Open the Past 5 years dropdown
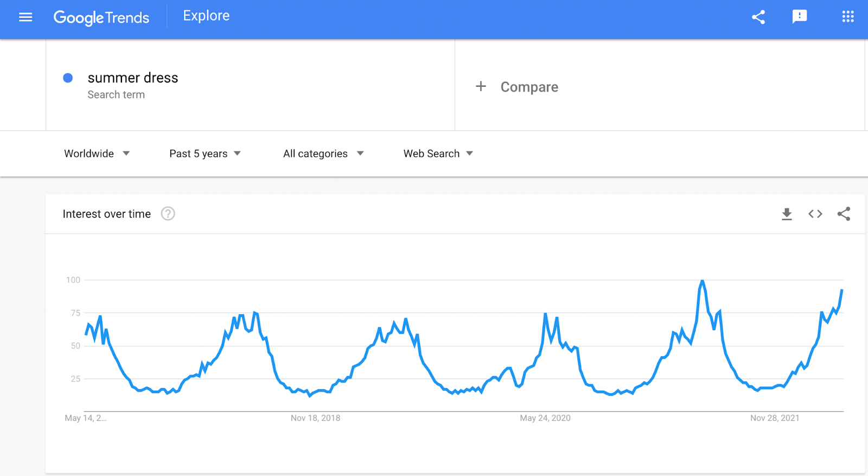This screenshot has height=476, width=868. (205, 154)
